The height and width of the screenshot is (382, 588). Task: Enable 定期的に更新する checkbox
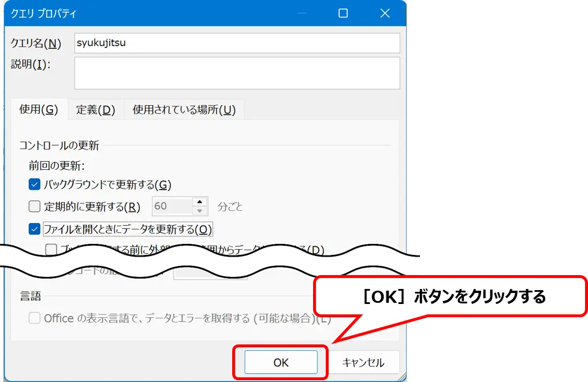[35, 206]
